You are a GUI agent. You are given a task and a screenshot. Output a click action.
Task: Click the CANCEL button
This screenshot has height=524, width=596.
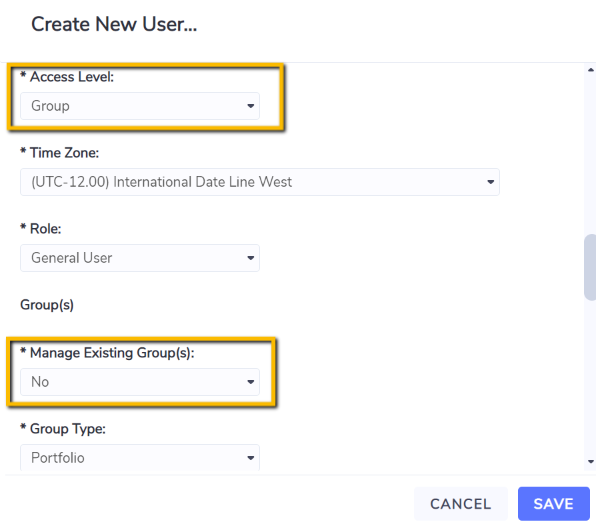(x=461, y=504)
